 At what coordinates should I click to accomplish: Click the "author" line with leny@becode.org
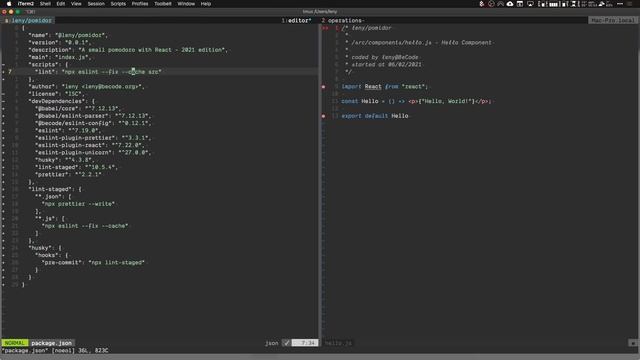[x=86, y=87]
